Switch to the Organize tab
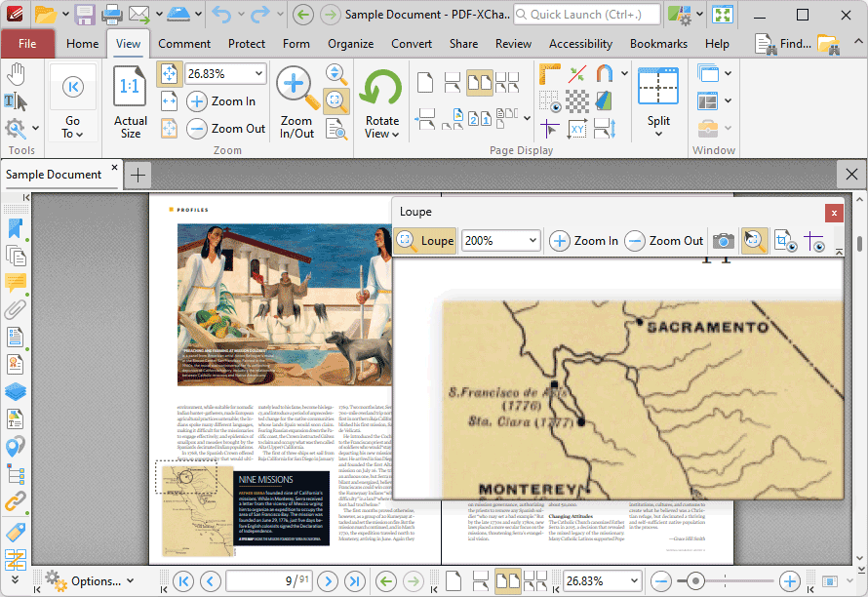868x597 pixels. click(350, 44)
